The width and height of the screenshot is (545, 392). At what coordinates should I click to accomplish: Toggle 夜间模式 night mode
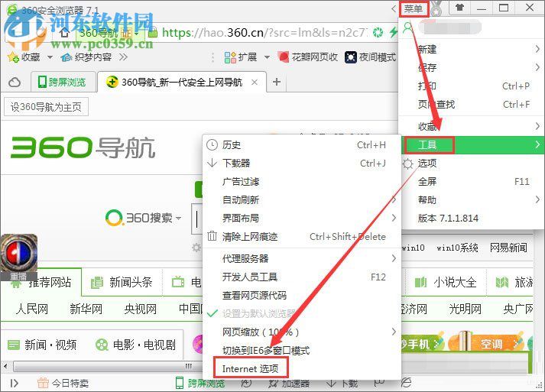(370, 57)
